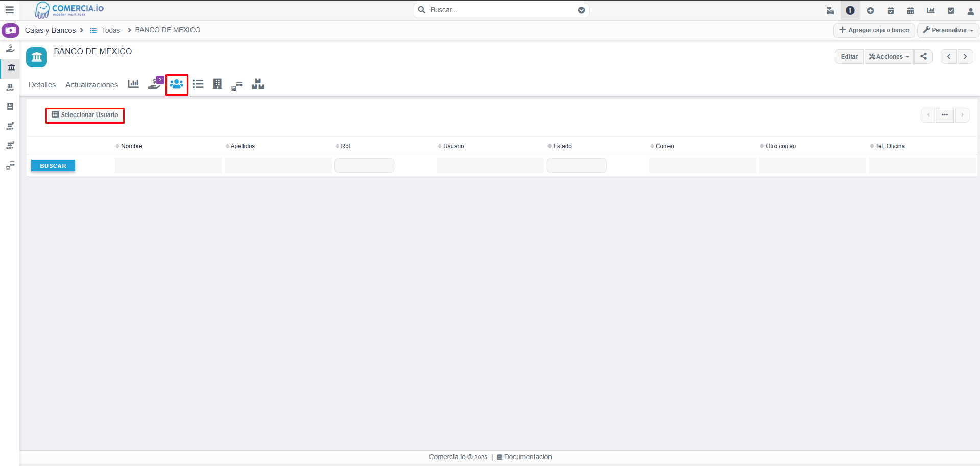Open the SAT U sidebar icon

[x=10, y=145]
